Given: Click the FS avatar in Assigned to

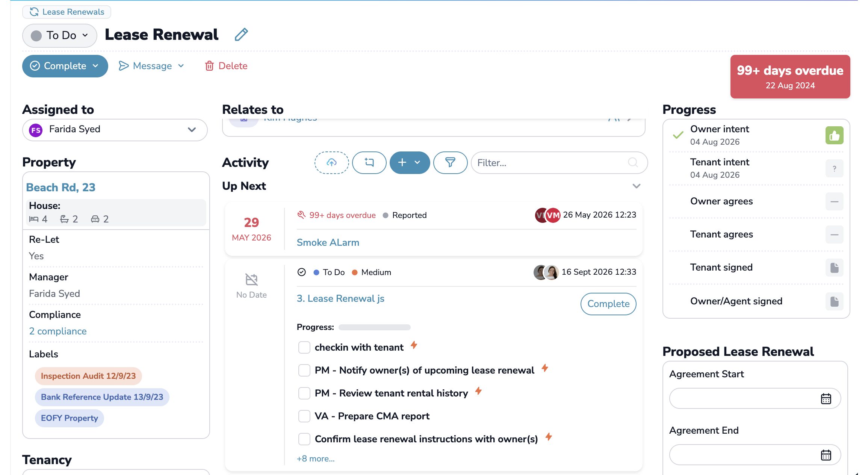Looking at the screenshot, I should [36, 130].
